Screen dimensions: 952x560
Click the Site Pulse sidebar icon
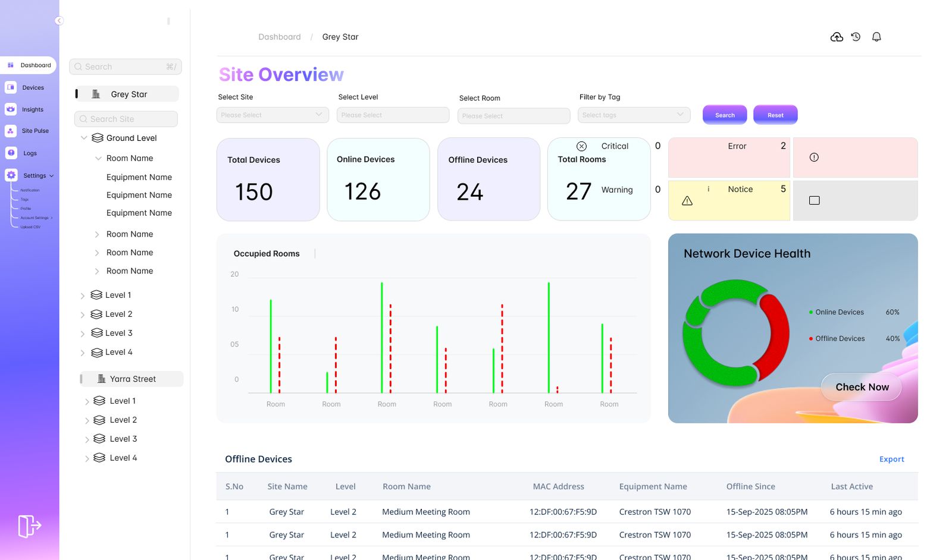point(11,131)
